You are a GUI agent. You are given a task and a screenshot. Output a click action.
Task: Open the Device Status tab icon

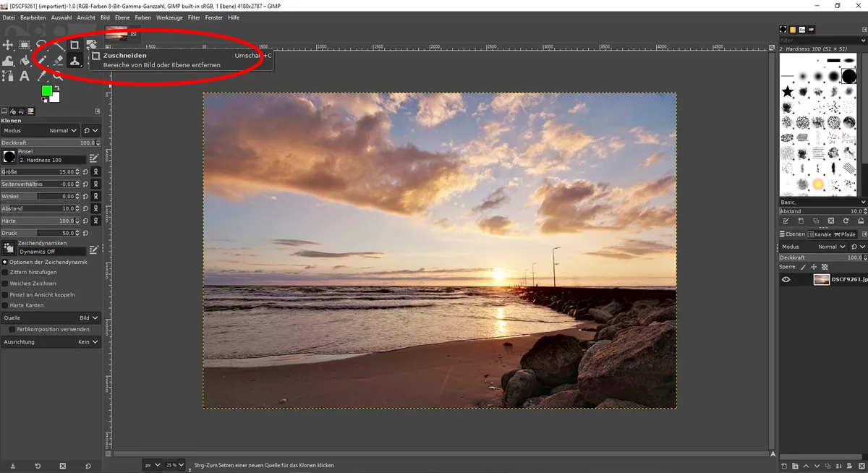click(x=13, y=111)
